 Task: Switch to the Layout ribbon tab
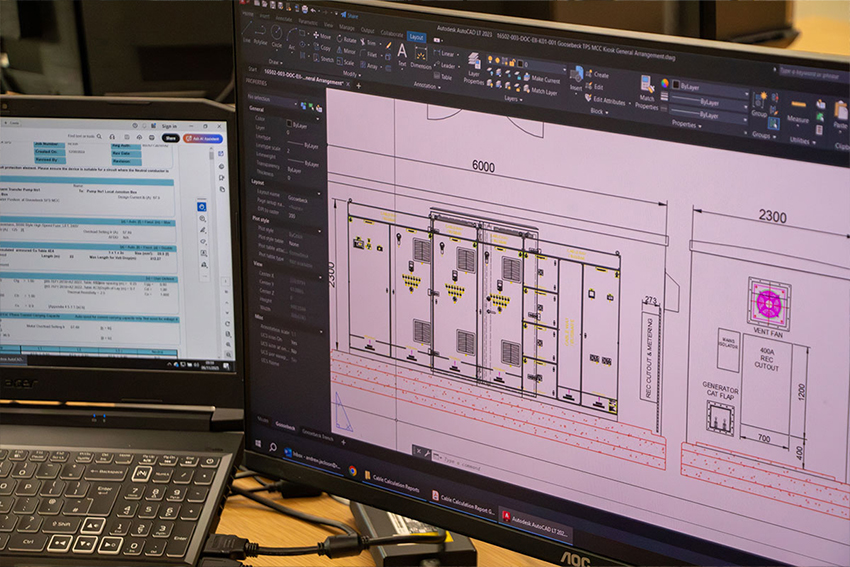pos(416,37)
